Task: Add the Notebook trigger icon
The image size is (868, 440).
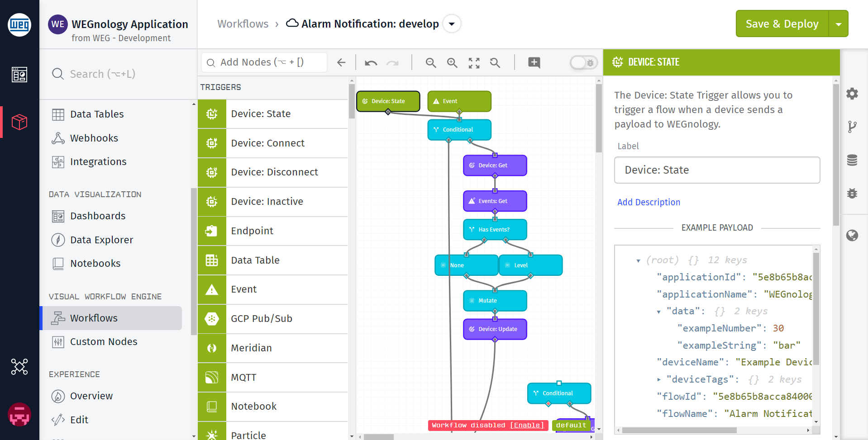Action: 212,407
